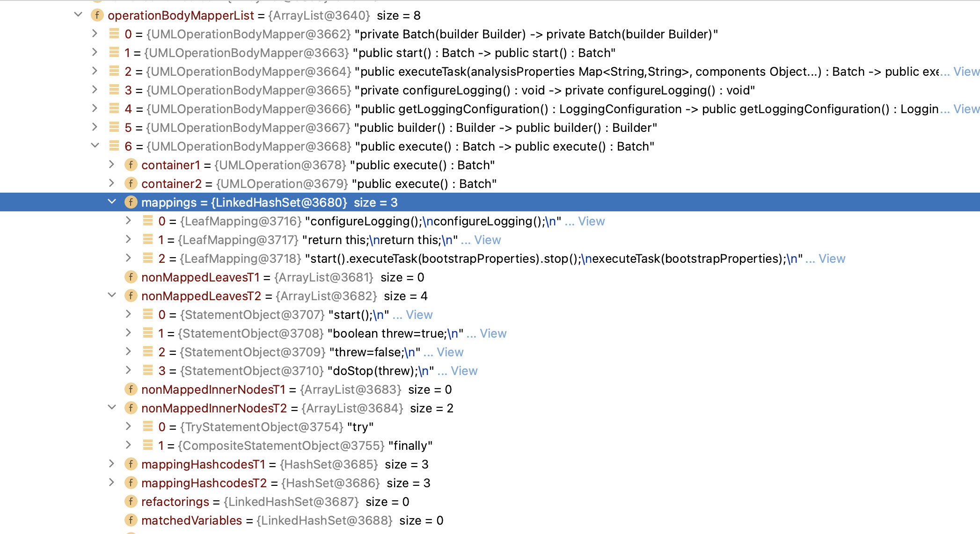Viewport: 980px width, 534px height.
Task: Click the array element icon for LeafMapping@3716
Action: pos(147,221)
